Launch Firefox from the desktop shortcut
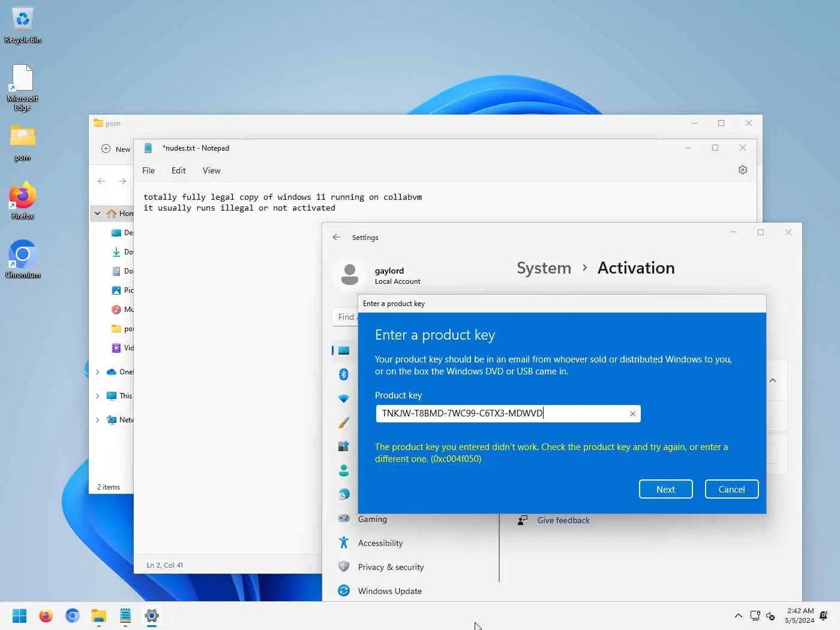This screenshot has width=840, height=630. 23,201
